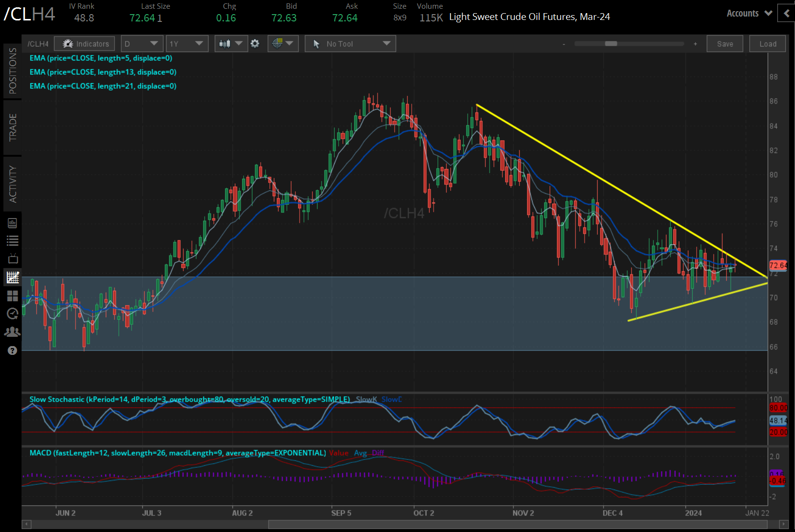The width and height of the screenshot is (795, 532).
Task: Click the help question mark icon
Action: point(13,350)
